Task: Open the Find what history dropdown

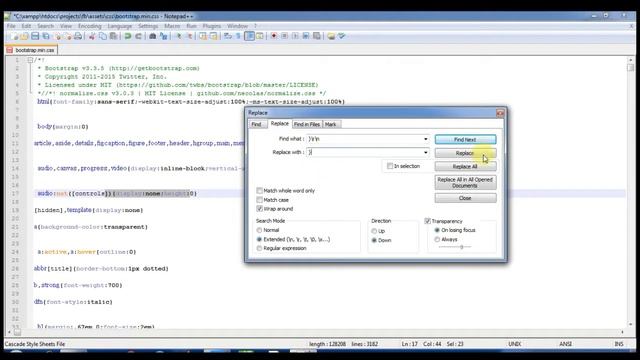Action: (x=426, y=139)
